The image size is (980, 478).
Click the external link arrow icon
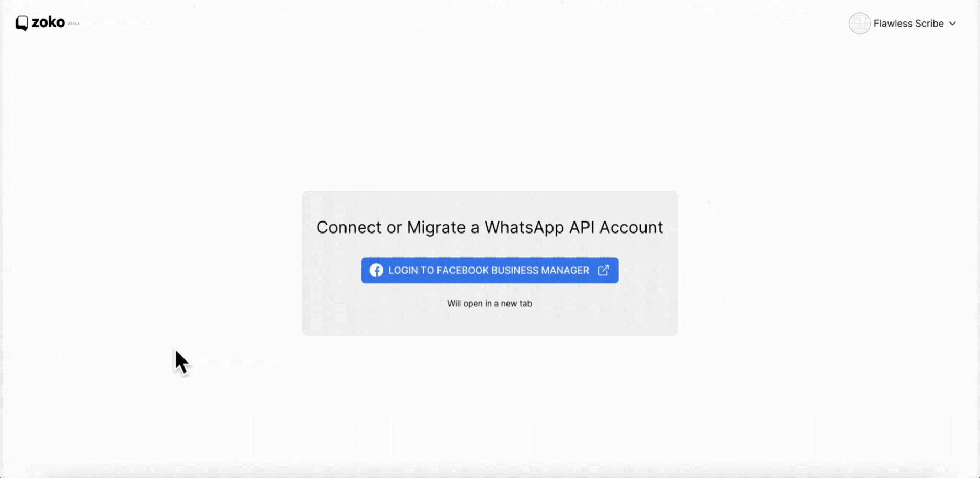[x=604, y=270]
